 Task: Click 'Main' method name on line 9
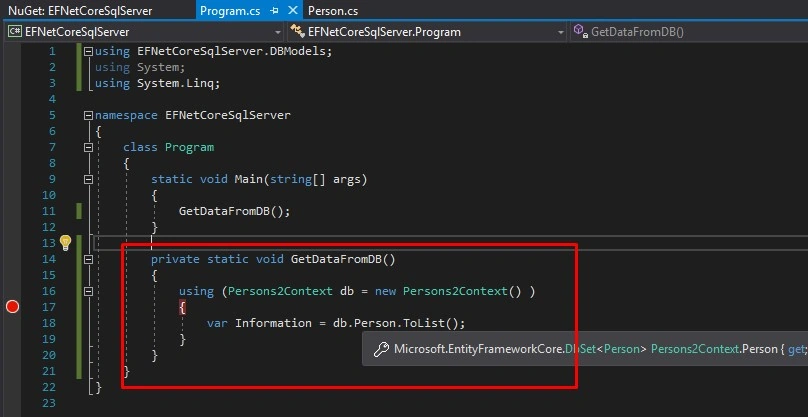pos(248,179)
